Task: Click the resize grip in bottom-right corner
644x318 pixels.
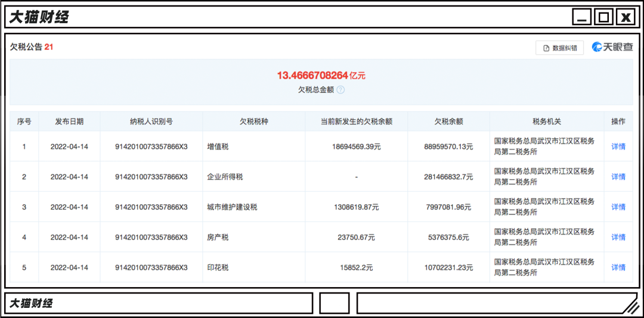Action: (x=629, y=305)
